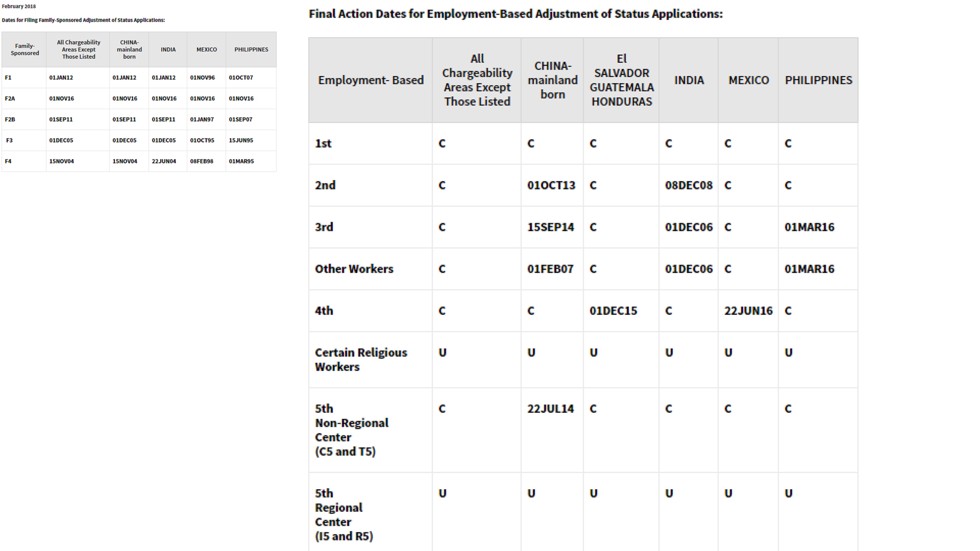
Task: Select the 'F1' row label
Action: coord(8,78)
